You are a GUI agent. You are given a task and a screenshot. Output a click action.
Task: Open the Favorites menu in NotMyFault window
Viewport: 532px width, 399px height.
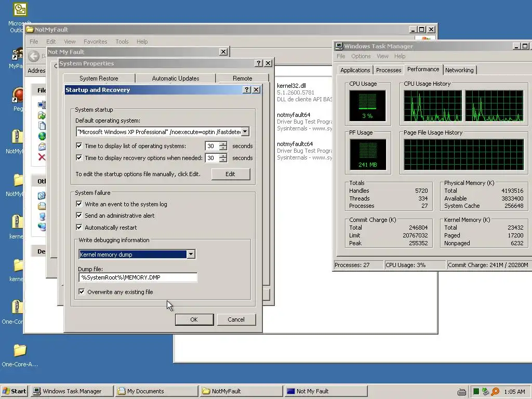(96, 42)
